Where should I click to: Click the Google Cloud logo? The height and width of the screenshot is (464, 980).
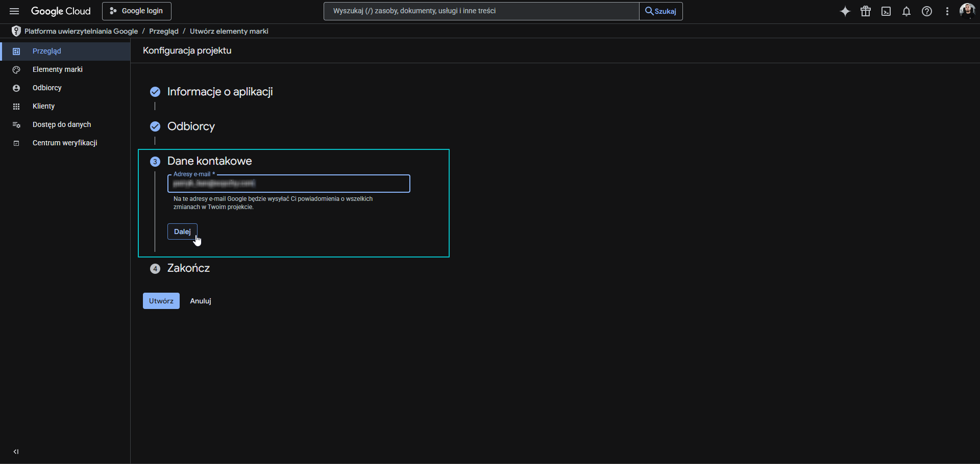61,11
